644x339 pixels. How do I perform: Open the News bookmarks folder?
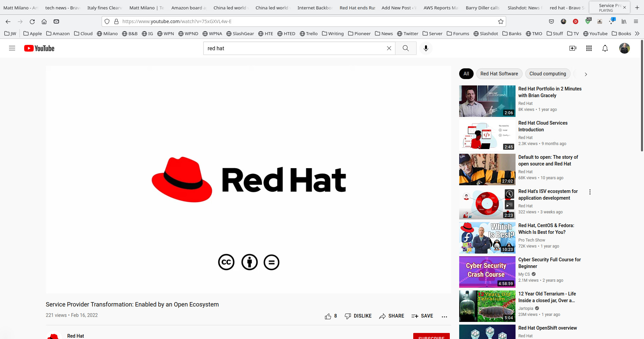[384, 33]
